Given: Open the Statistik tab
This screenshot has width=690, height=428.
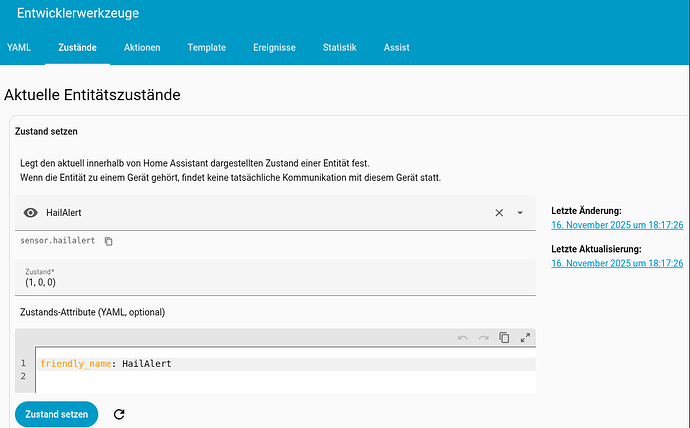Looking at the screenshot, I should point(339,48).
